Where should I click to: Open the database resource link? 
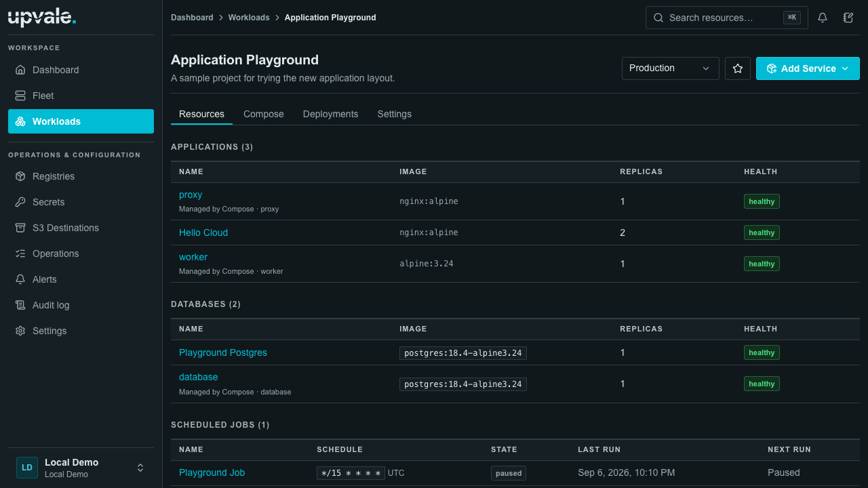point(199,377)
